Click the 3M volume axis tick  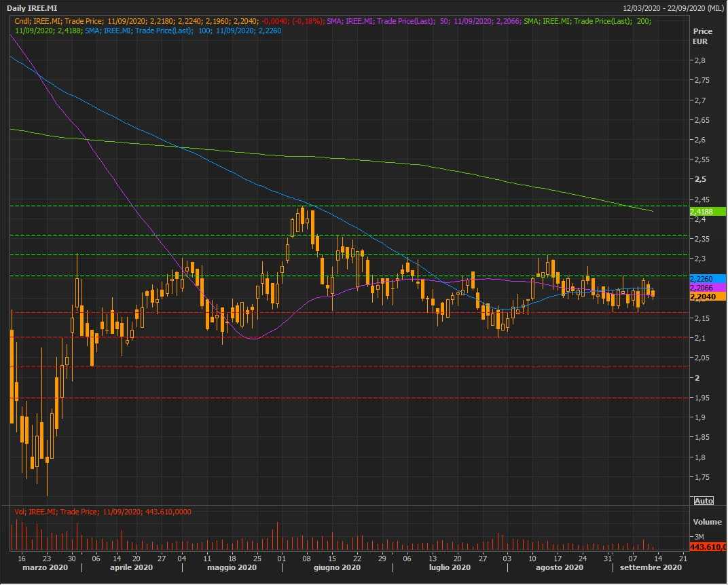pos(699,536)
